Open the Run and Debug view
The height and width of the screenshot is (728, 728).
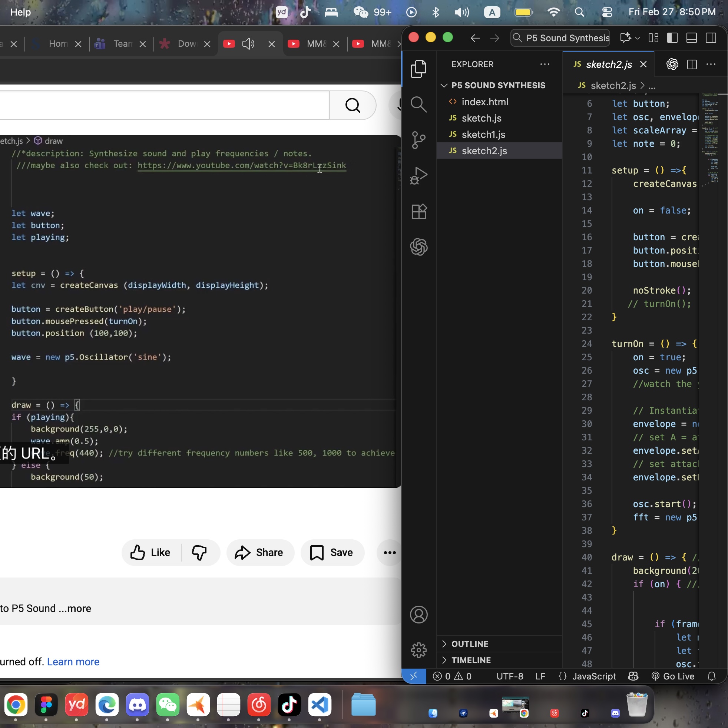(x=418, y=175)
